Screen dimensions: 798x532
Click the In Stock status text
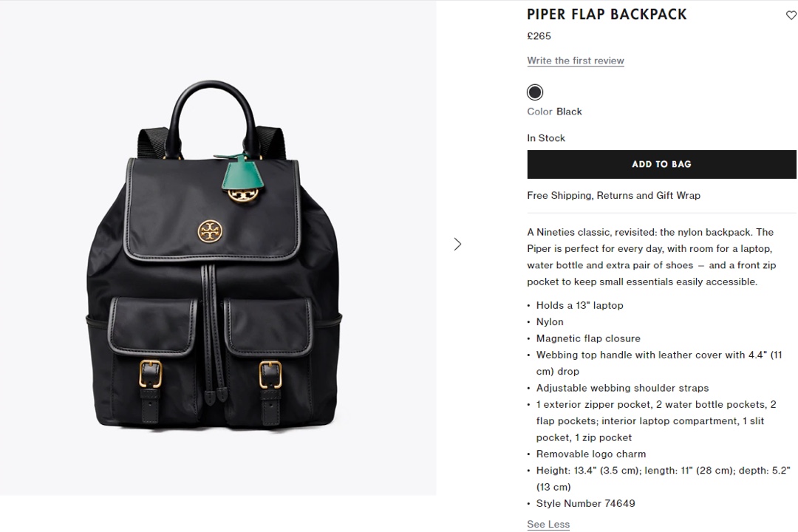pyautogui.click(x=546, y=138)
